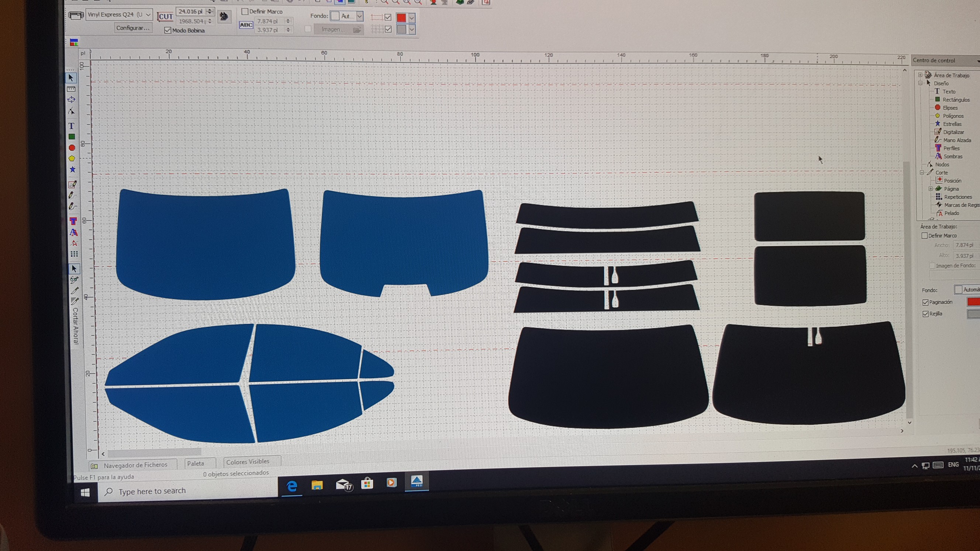This screenshot has height=551, width=980.
Task: Select the red Ellipse tool
Action: (x=72, y=148)
